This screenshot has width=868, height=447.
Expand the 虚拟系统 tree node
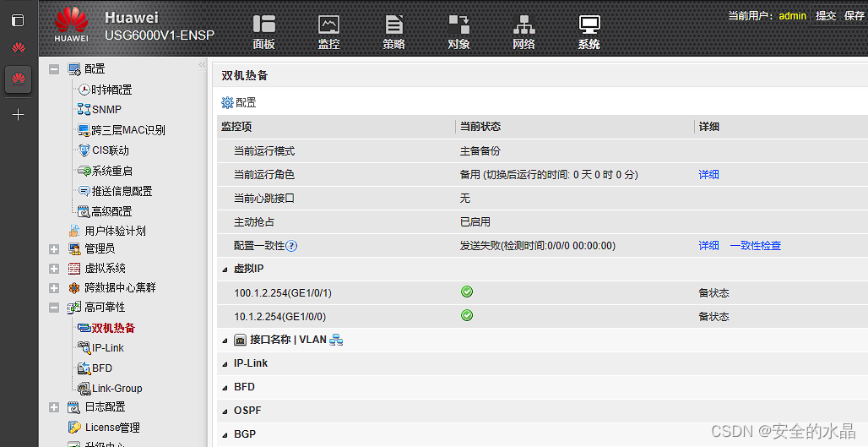tap(54, 269)
